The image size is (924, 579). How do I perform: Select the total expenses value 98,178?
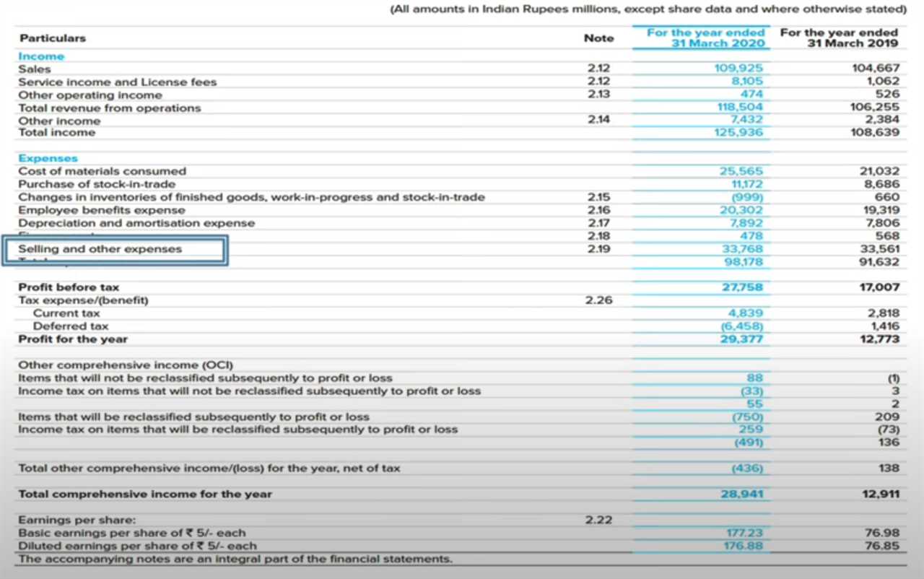click(x=743, y=262)
